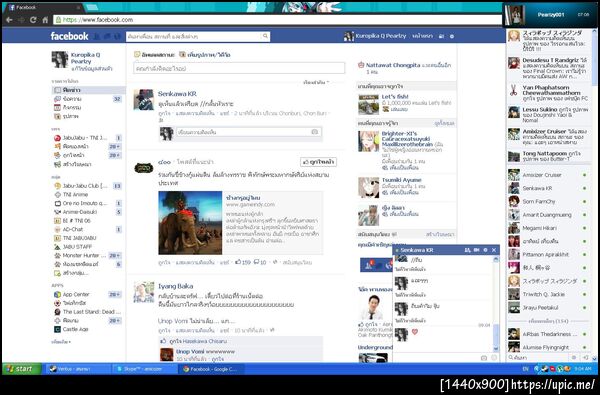Click the chat sidebar search field
This screenshot has height=395, width=600.
click(538, 357)
